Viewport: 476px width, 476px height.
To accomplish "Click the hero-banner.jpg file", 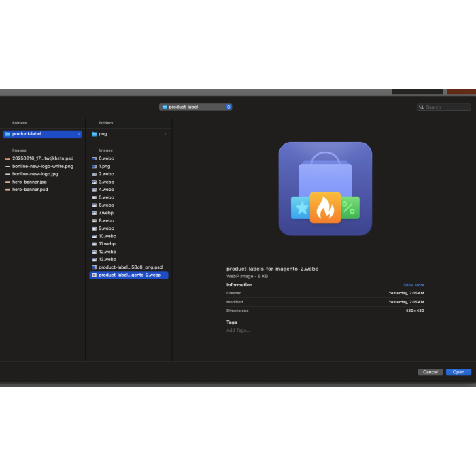I will 29,182.
